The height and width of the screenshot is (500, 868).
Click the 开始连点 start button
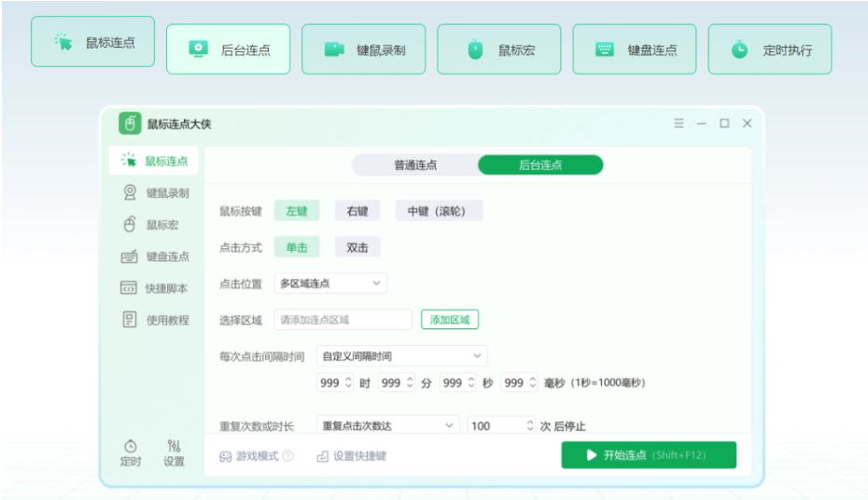(x=649, y=454)
